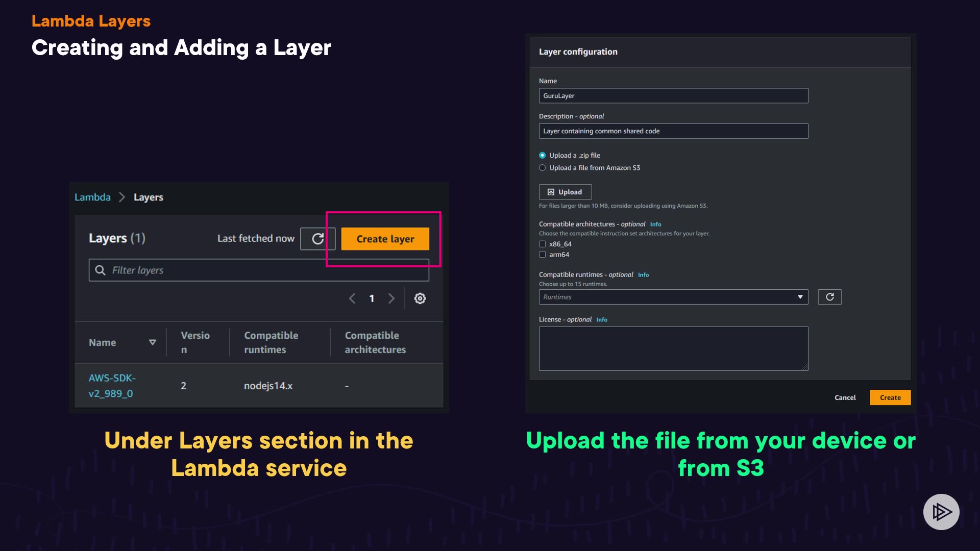Click the Upload file button
The height and width of the screenshot is (551, 980).
(565, 192)
